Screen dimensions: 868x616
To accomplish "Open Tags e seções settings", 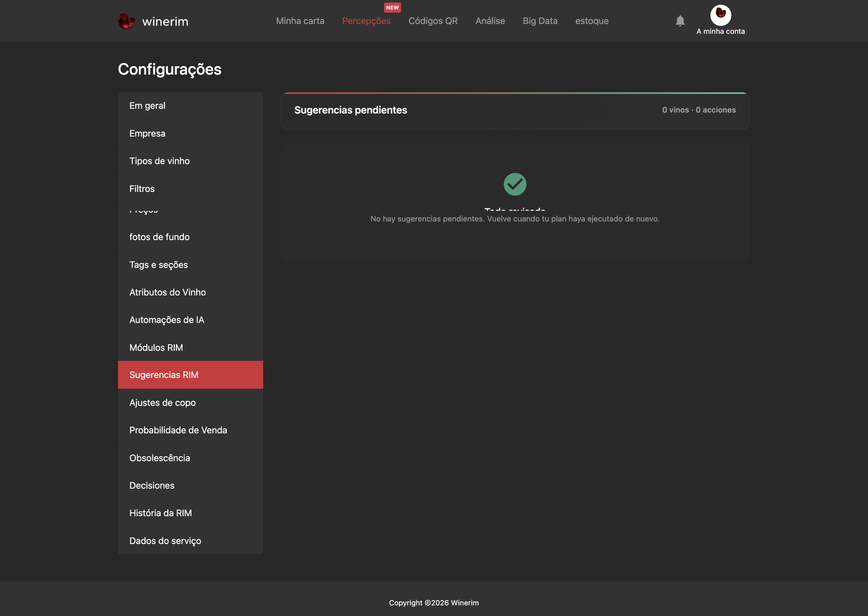I will (190, 265).
